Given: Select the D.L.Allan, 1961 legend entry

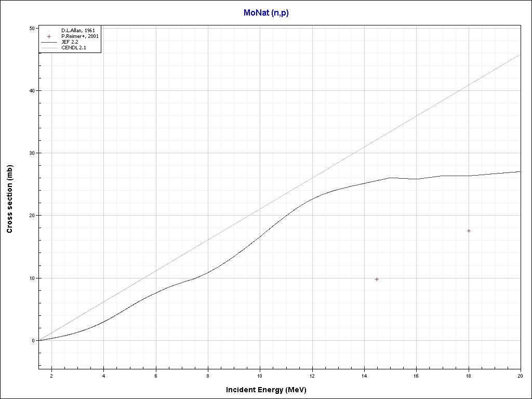Looking at the screenshot, I should click(x=77, y=31).
